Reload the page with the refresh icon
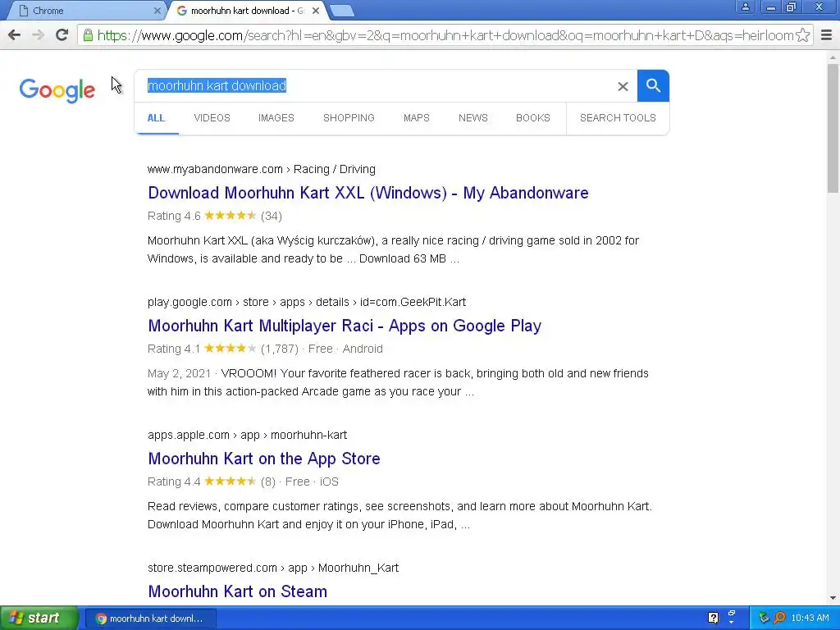The image size is (840, 630). point(62,34)
